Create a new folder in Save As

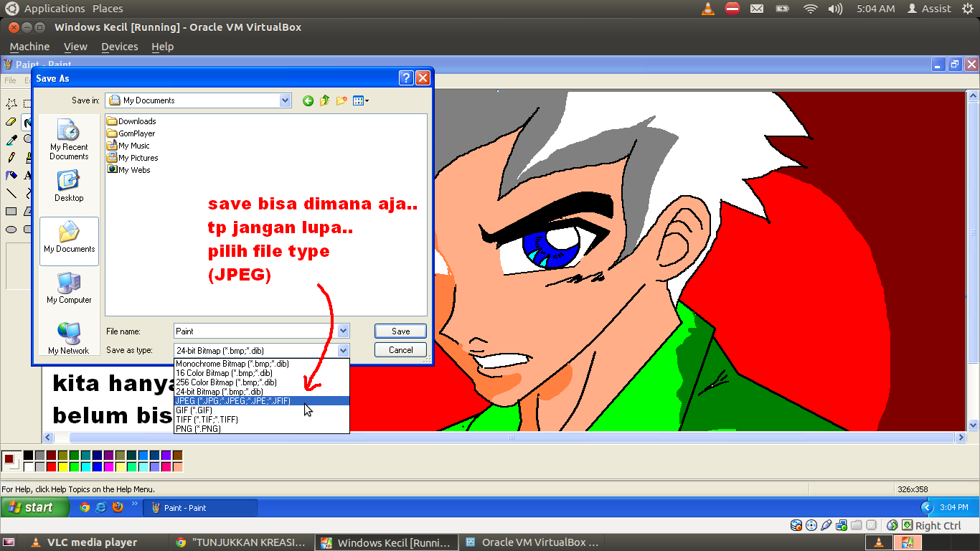tap(341, 100)
